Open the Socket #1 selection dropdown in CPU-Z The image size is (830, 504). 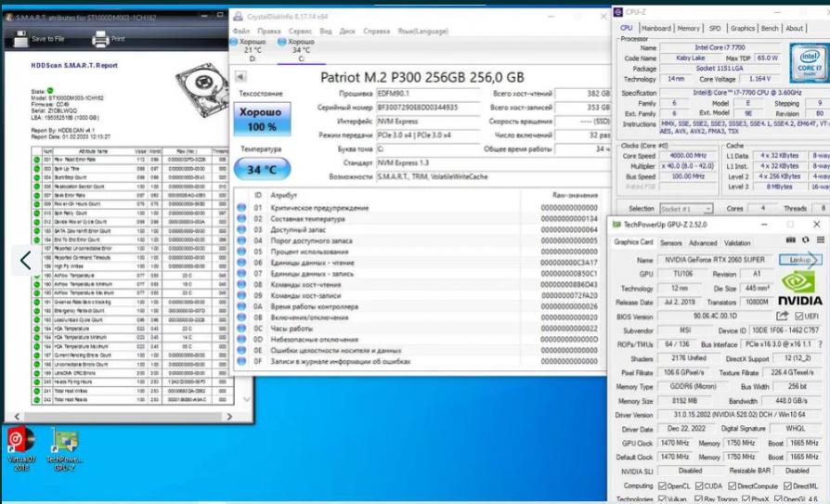686,209
